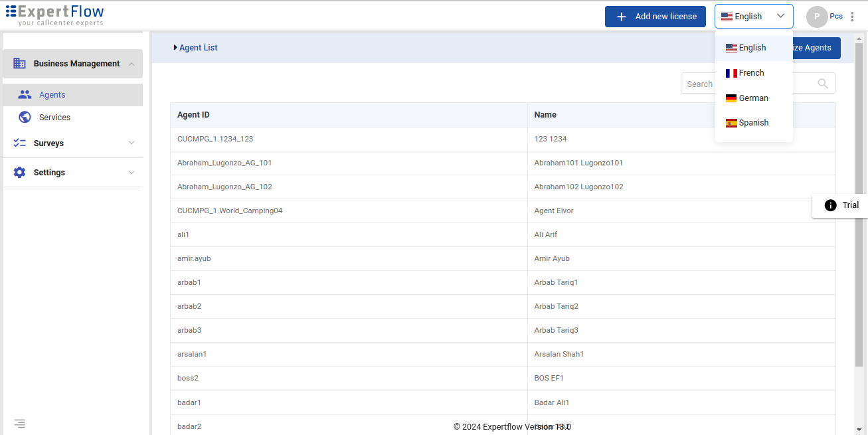Toggle the sidebar collapse icon
The height and width of the screenshot is (435, 868).
pyautogui.click(x=20, y=423)
